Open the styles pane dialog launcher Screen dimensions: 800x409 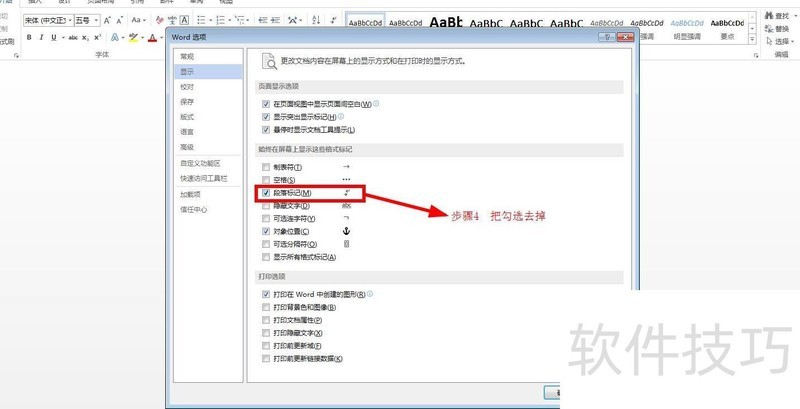(756, 55)
